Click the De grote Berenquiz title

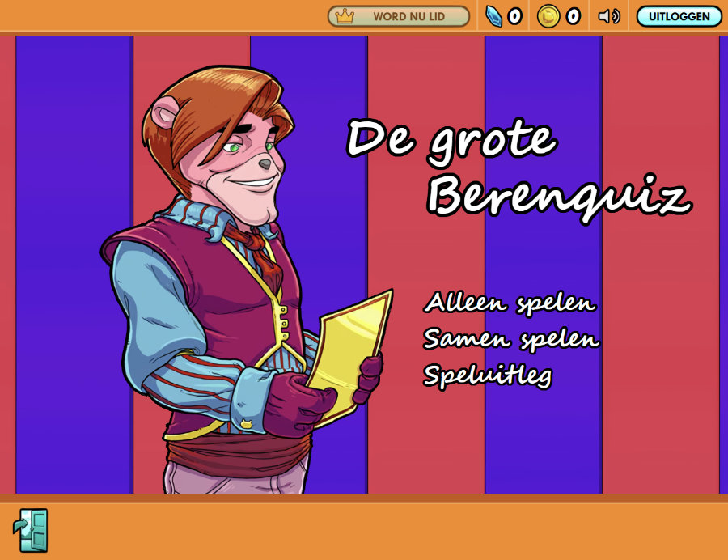518,168
